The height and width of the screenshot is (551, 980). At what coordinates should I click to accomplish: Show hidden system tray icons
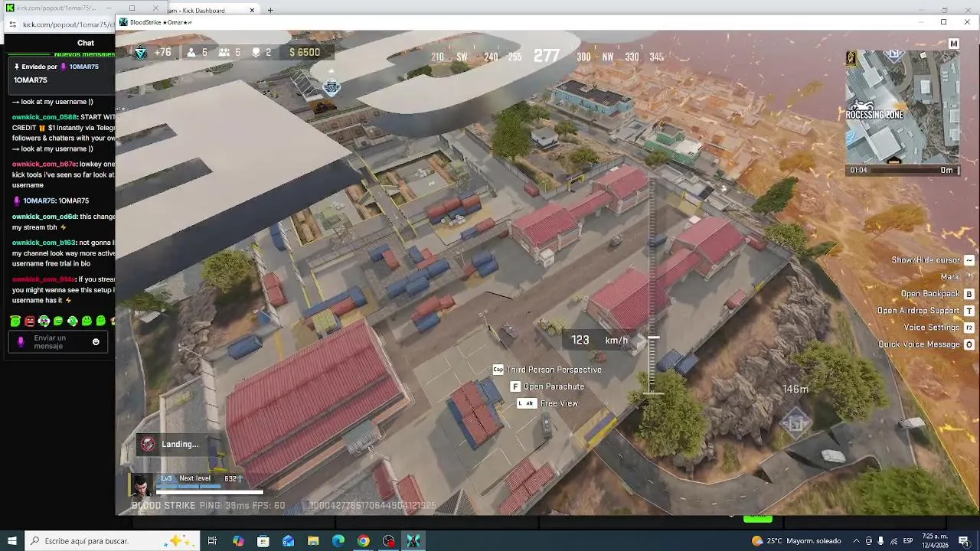pyautogui.click(x=856, y=541)
